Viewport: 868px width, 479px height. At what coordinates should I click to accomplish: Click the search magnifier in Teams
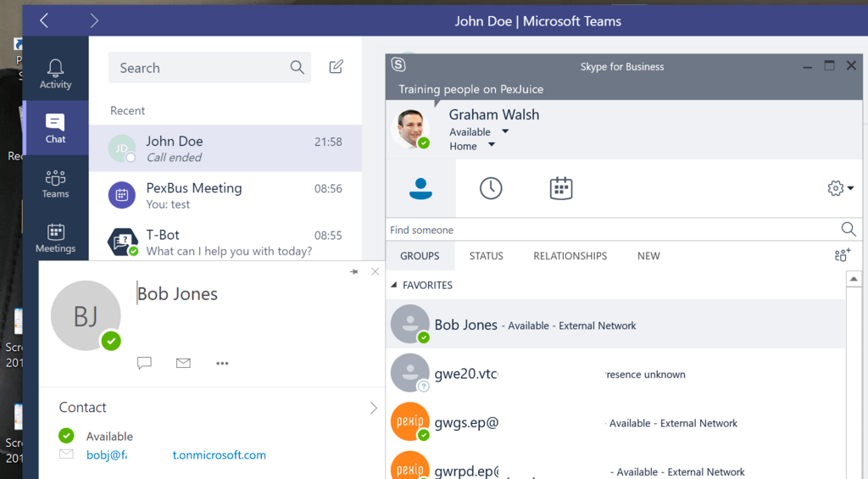298,68
